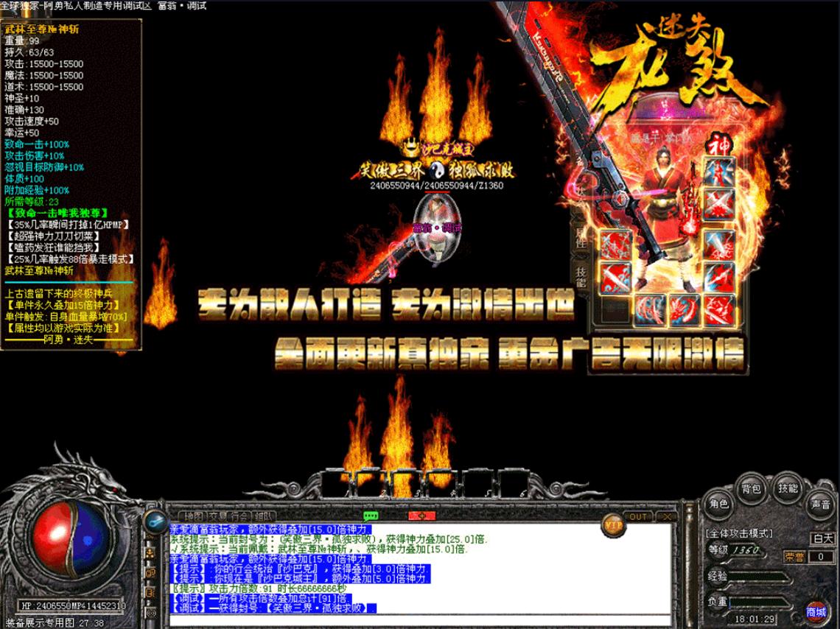
Task: Click the red plus button above chat
Action: pyautogui.click(x=421, y=516)
